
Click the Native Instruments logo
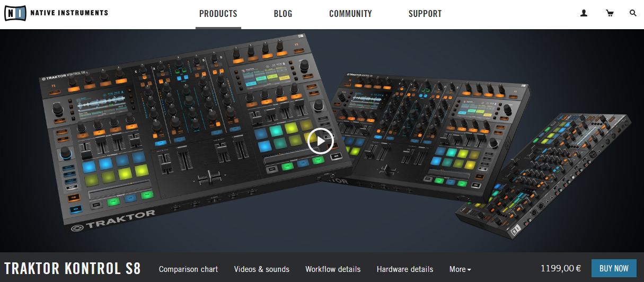56,13
